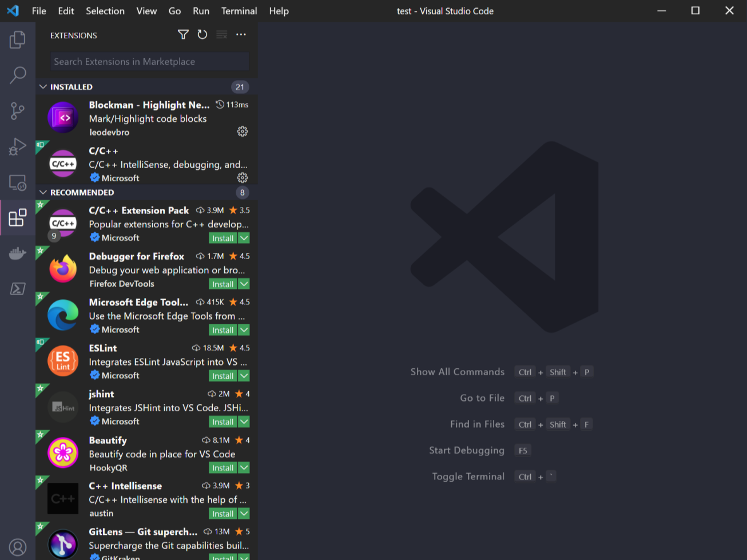Image resolution: width=747 pixels, height=560 pixels.
Task: Click the Microsoft Edge Tools icon
Action: [63, 315]
